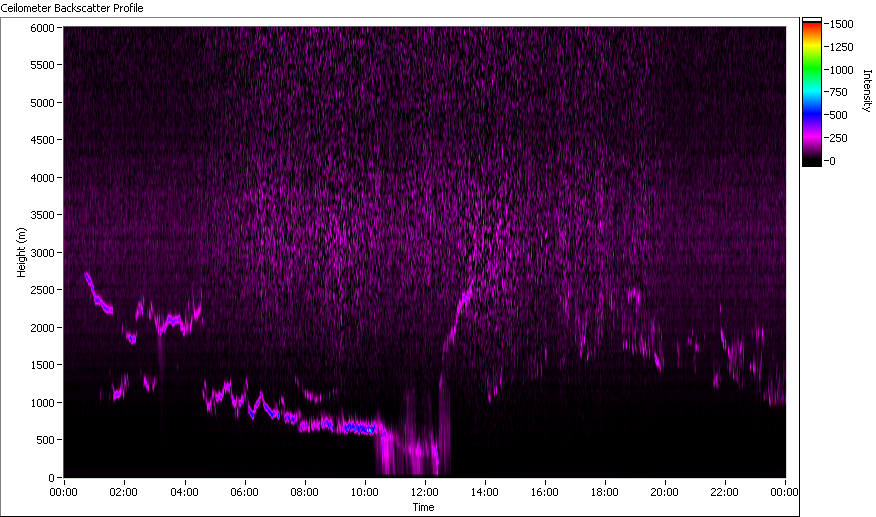876x517 pixels.
Task: Click the 04:00 time axis tick
Action: 184,492
